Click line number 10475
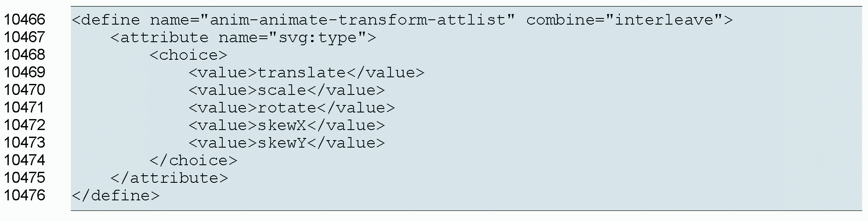Viewport: 868px width, 221px height. click(x=25, y=178)
